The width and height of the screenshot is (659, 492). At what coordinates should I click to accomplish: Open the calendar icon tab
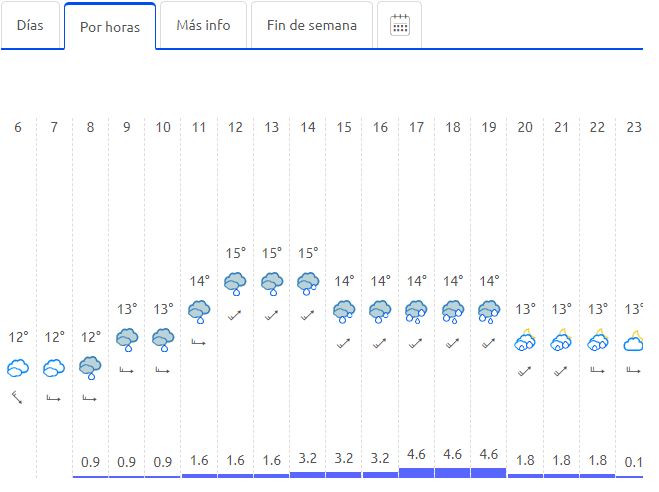(x=399, y=26)
